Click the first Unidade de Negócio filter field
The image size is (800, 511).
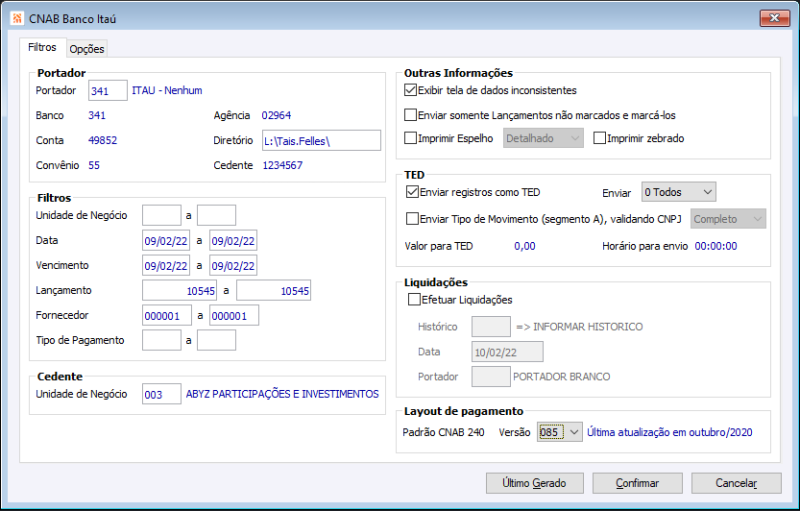(x=162, y=215)
